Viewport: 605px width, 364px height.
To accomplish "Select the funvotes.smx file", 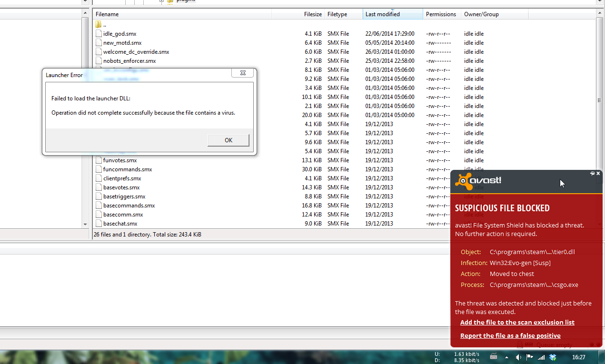I will [x=120, y=160].
